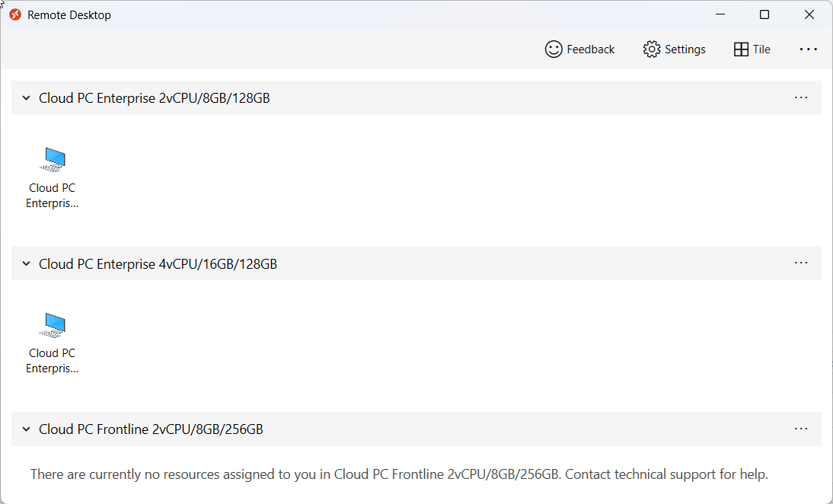Close the Remote Desktop window

(809, 15)
